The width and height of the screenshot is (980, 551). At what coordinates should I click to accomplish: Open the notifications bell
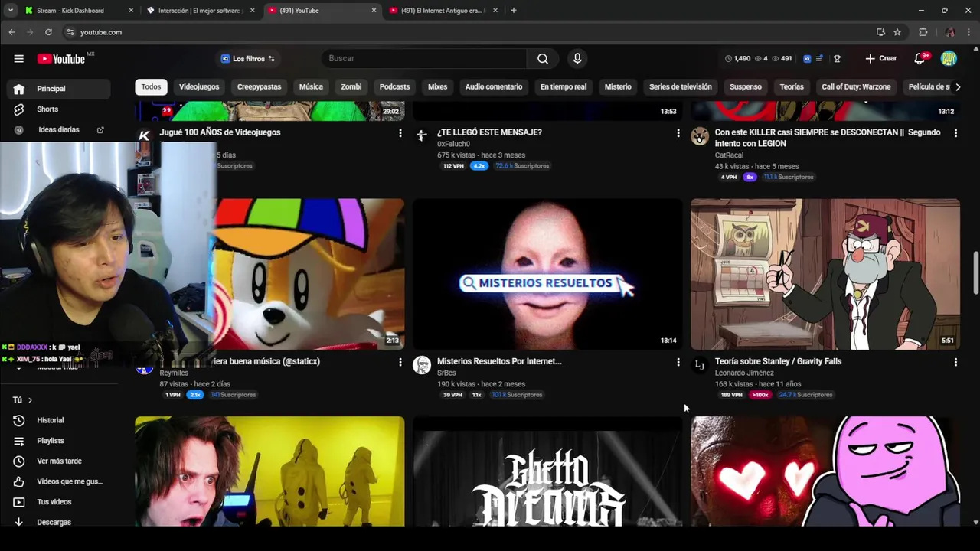920,59
